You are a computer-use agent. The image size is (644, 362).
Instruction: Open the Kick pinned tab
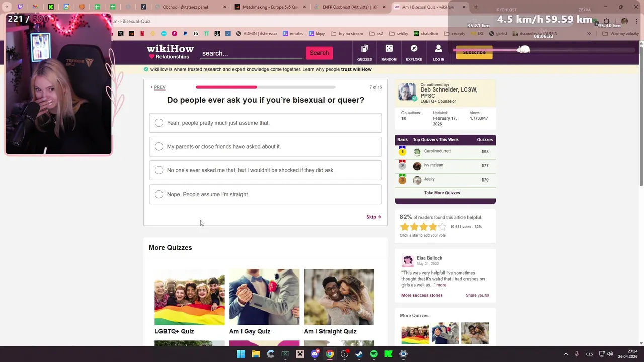tap(51, 7)
